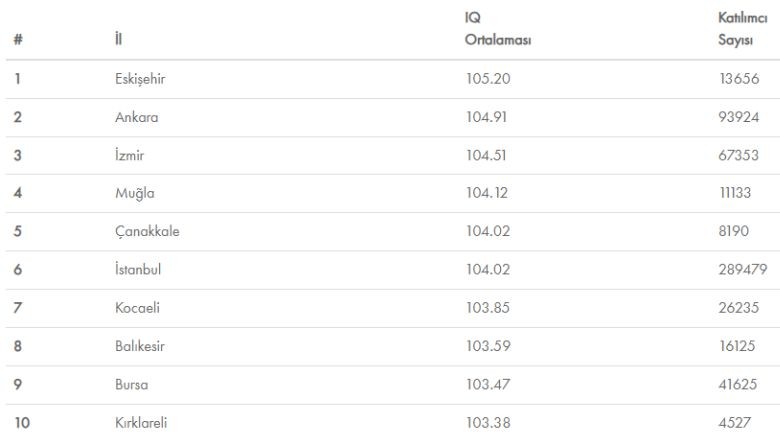Select the Kocaeli row name
Screen dimensions: 780x440
click(x=137, y=308)
